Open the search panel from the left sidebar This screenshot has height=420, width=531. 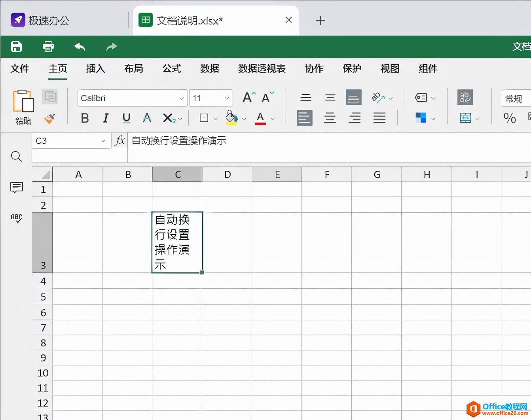click(16, 157)
